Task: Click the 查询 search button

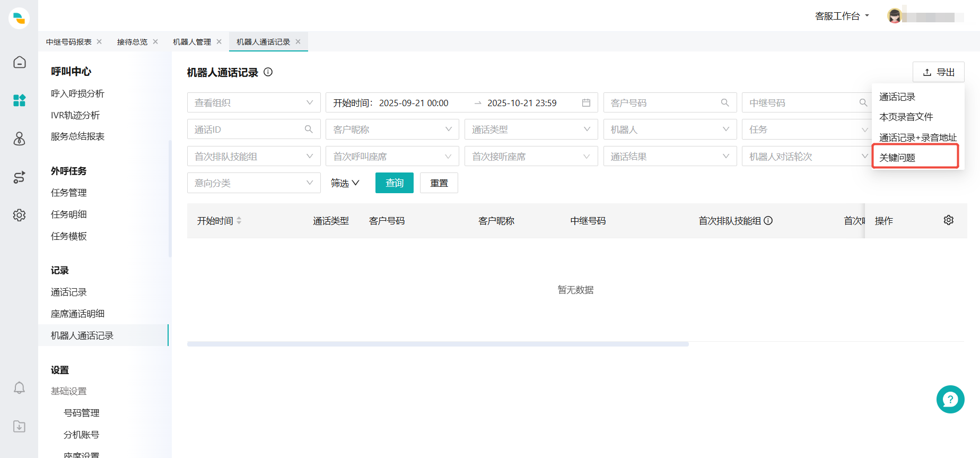Action: pos(394,183)
